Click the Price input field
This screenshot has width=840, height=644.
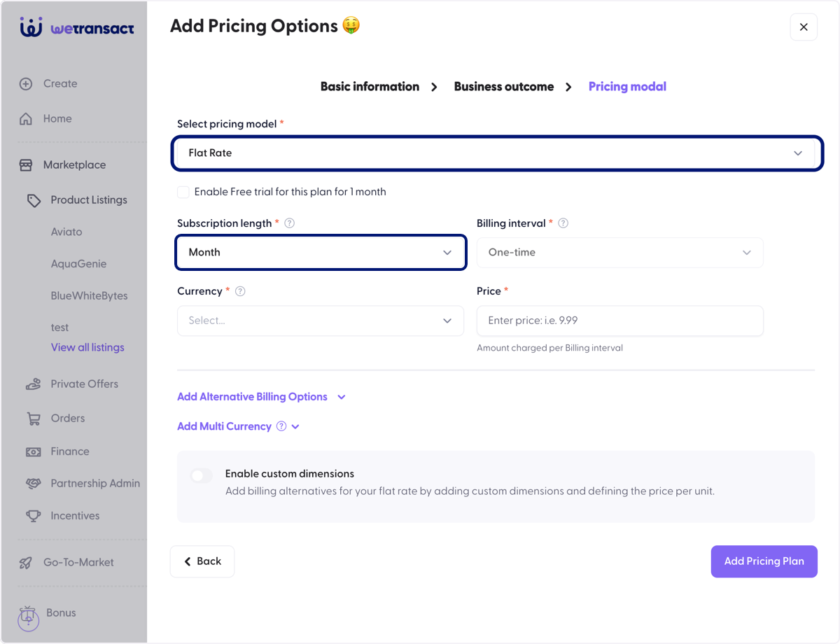pos(620,321)
